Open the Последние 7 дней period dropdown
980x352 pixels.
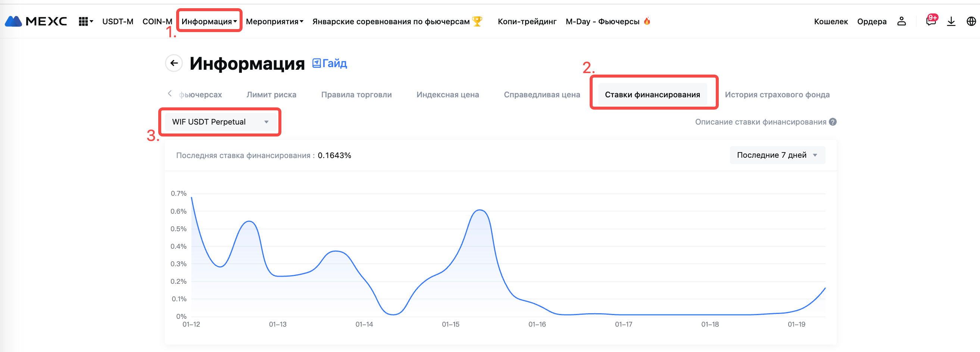[x=777, y=155]
